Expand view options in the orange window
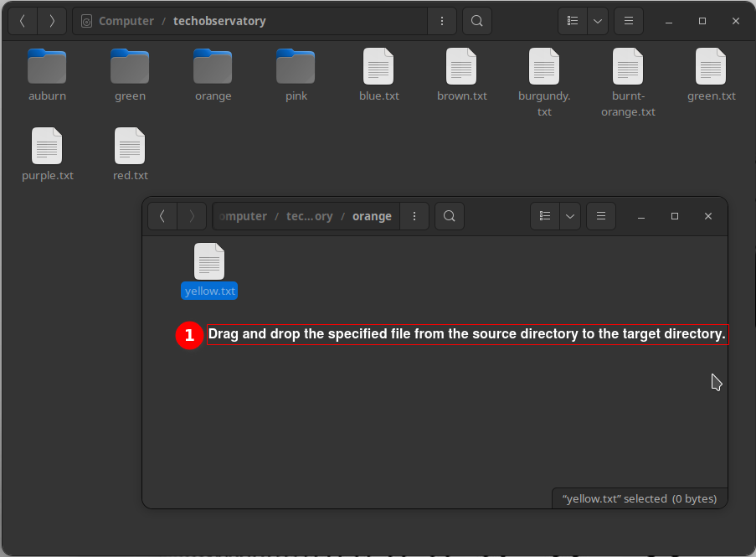756x557 pixels. (569, 216)
